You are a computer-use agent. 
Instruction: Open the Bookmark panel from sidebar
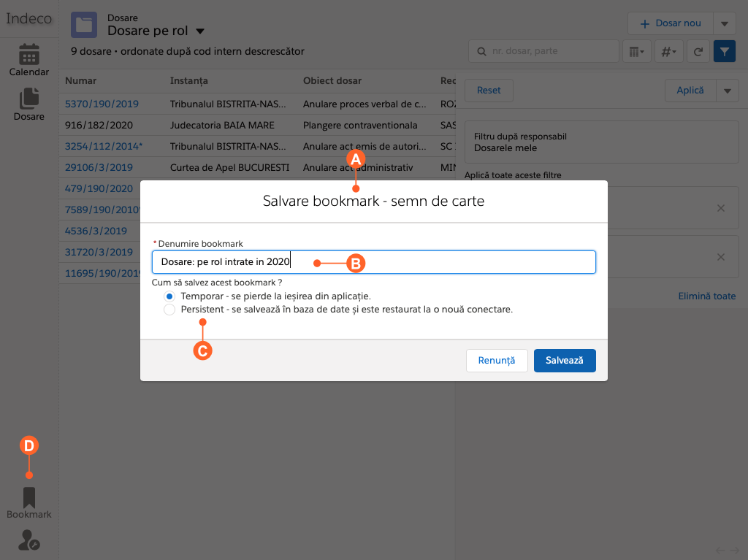(x=28, y=501)
